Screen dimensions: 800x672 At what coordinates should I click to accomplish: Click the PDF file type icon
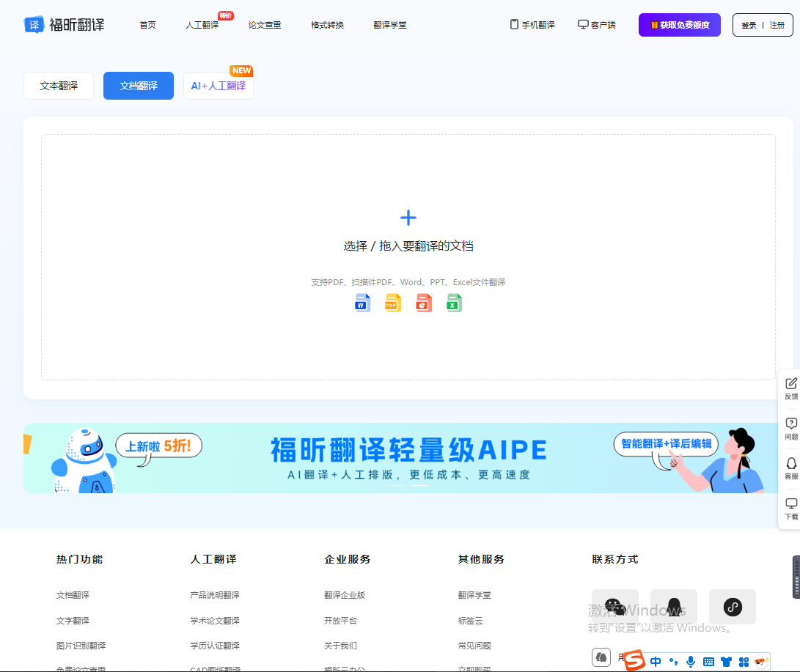pyautogui.click(x=393, y=303)
